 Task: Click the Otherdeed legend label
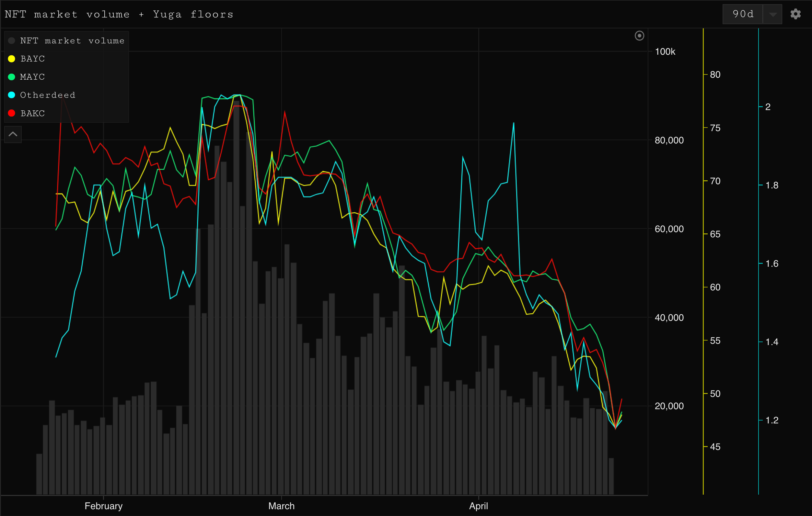point(48,95)
